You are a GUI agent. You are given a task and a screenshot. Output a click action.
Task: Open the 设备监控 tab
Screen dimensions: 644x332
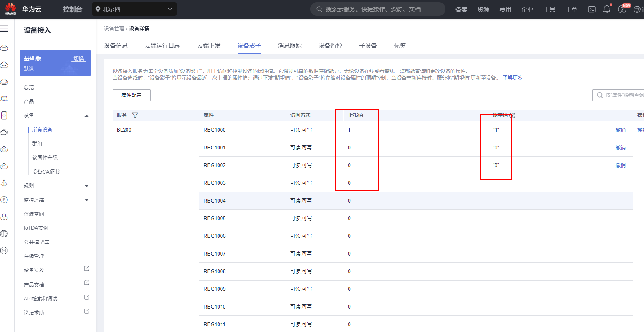tap(330, 46)
